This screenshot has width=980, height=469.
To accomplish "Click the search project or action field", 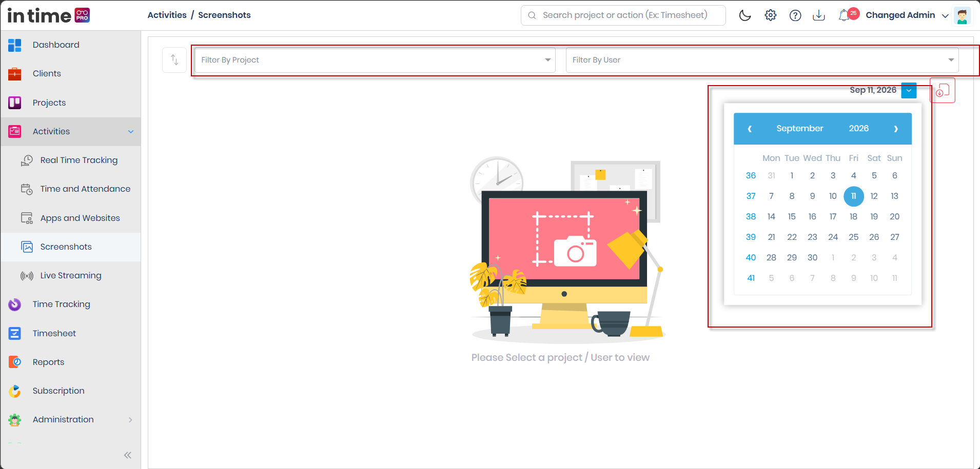I will click(623, 15).
